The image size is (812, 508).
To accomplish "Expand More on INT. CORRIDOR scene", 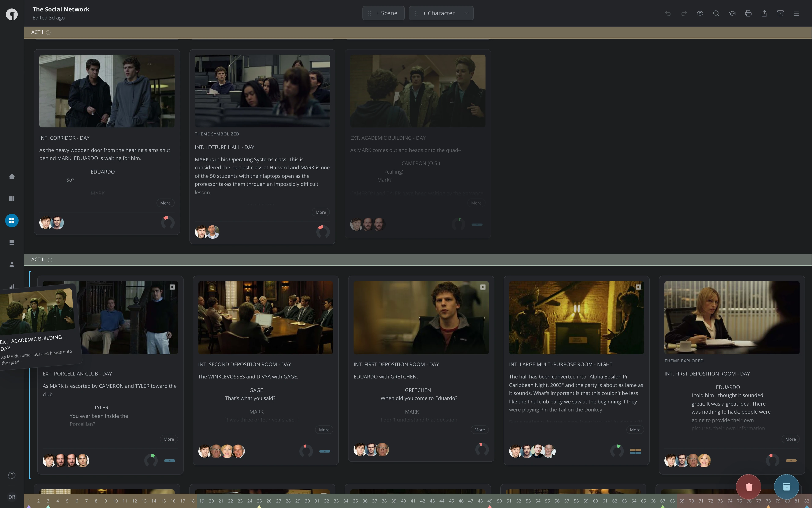I will click(165, 203).
